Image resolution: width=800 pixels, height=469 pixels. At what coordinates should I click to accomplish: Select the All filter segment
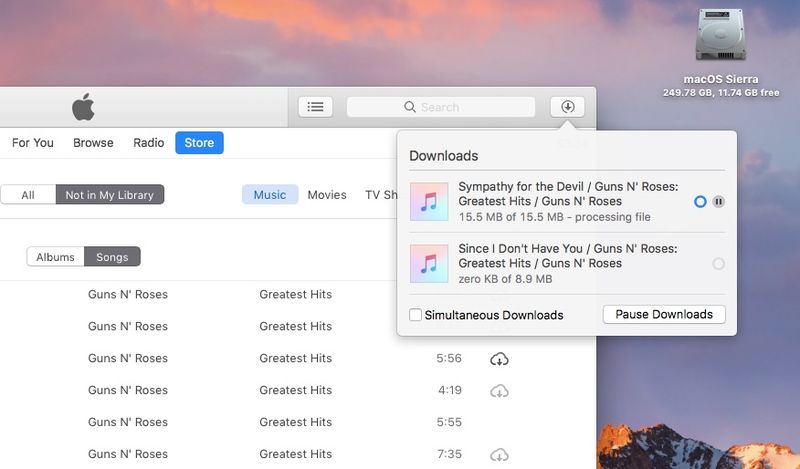28,194
